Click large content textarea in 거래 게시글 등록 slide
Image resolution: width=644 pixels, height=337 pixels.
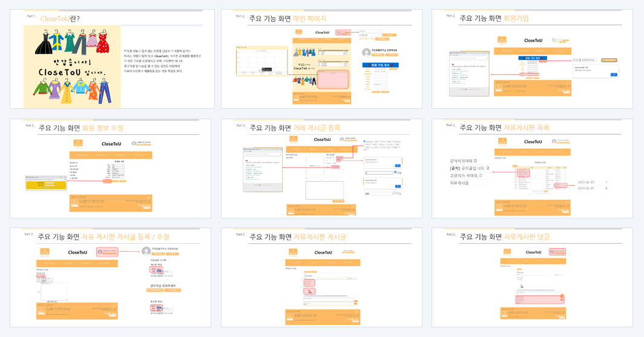click(x=324, y=191)
